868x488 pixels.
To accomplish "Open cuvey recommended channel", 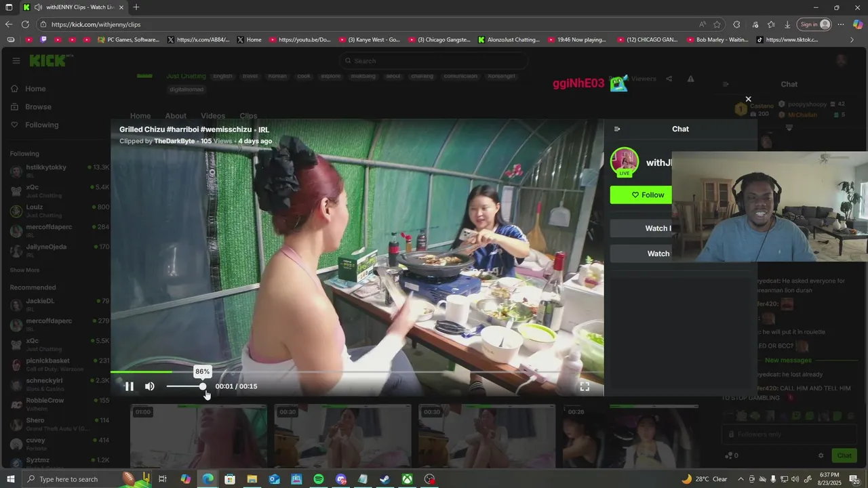I will point(60,444).
